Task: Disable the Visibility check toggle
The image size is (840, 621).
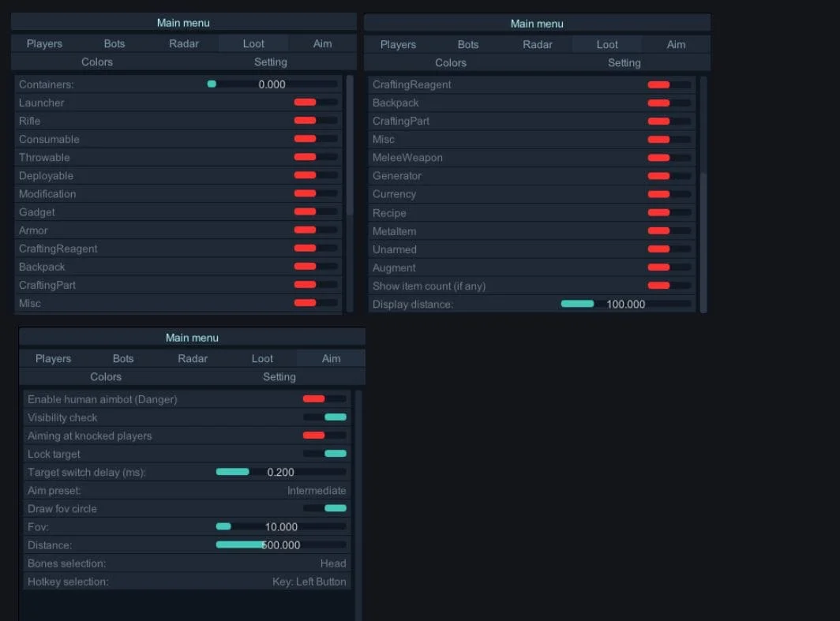Action: [324, 417]
